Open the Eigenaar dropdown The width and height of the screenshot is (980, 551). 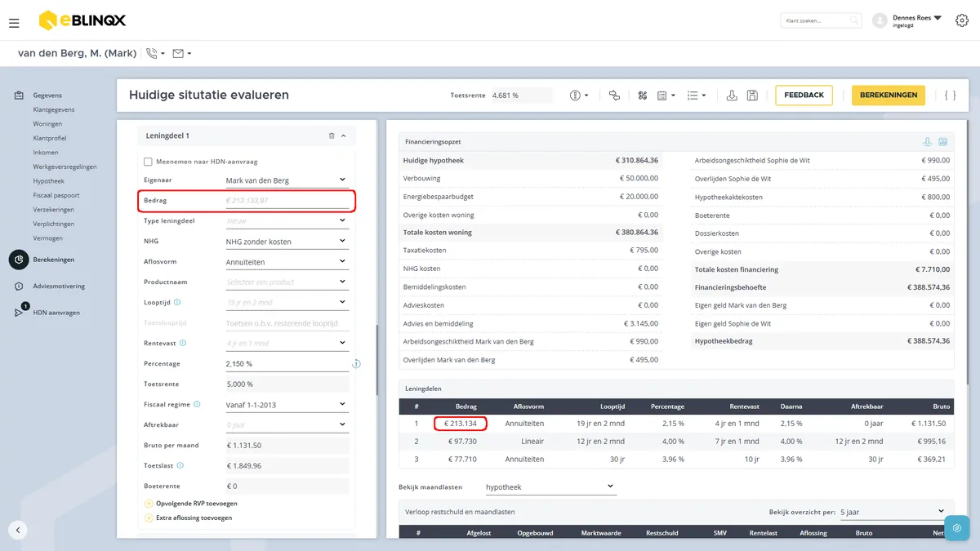[x=287, y=180]
